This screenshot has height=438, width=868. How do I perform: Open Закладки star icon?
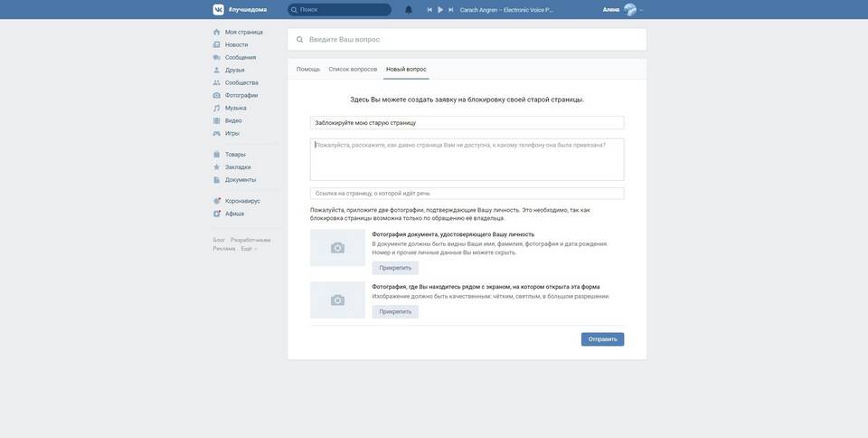pyautogui.click(x=216, y=167)
